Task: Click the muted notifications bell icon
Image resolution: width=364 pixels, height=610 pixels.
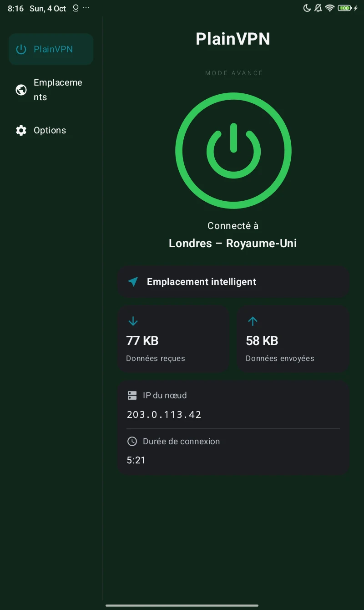Action: [318, 8]
